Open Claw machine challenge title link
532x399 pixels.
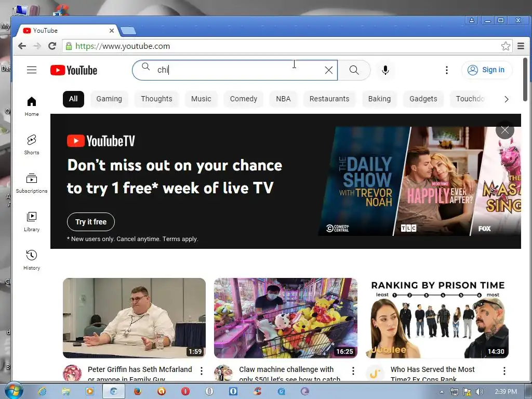289,373
